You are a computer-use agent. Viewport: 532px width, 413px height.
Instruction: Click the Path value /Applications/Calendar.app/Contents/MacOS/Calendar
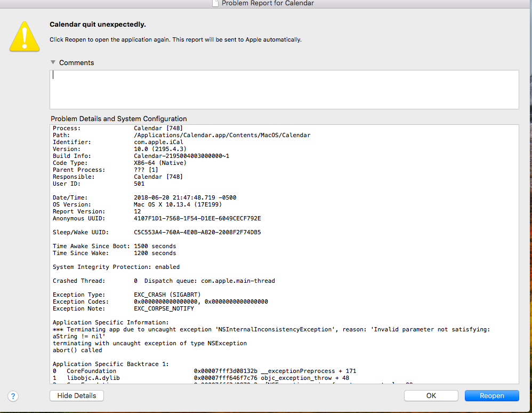[x=222, y=135]
